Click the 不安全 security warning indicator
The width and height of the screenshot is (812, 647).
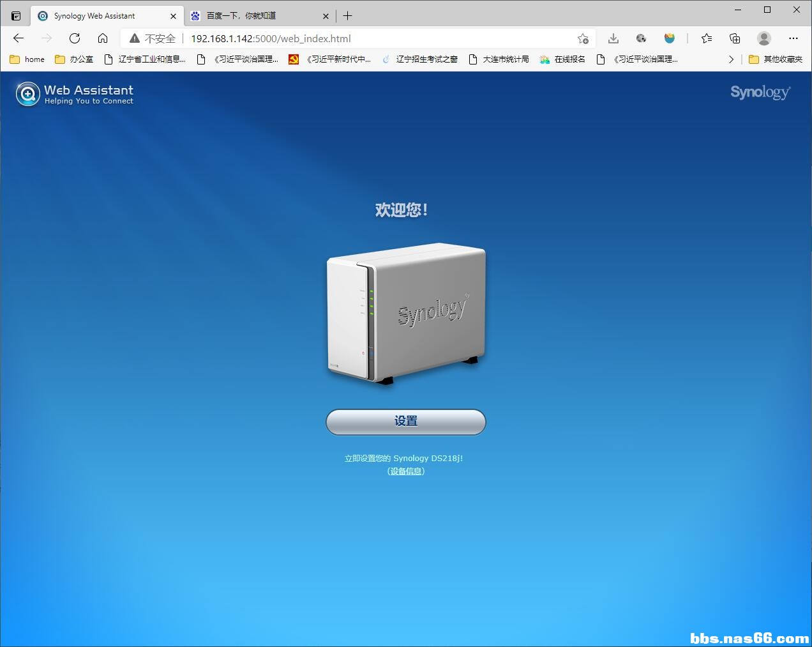(x=152, y=38)
